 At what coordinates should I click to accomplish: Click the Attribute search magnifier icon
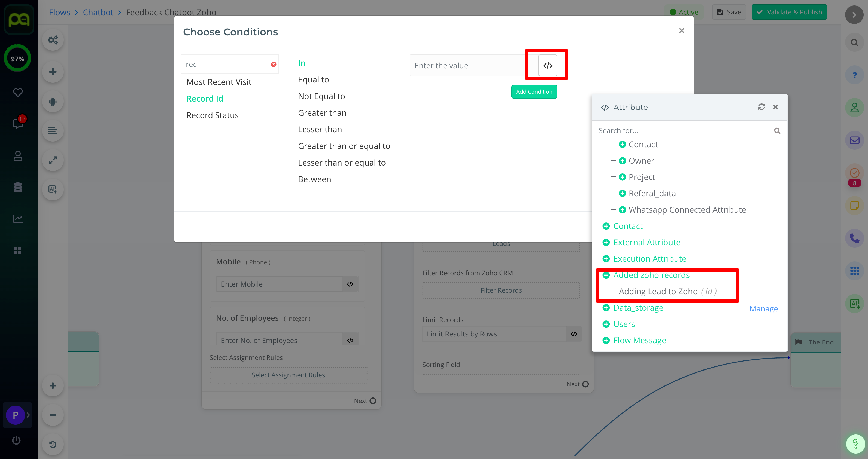click(777, 131)
